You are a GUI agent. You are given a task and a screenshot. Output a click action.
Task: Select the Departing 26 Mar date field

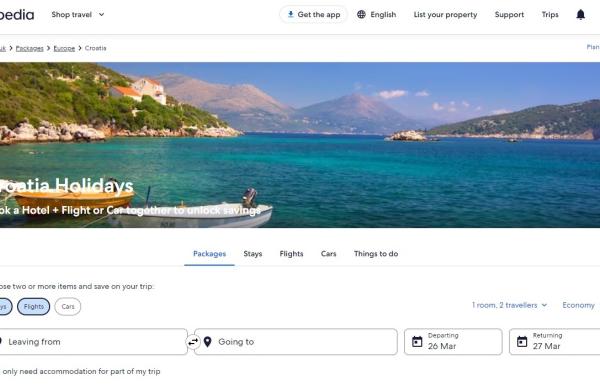point(453,342)
